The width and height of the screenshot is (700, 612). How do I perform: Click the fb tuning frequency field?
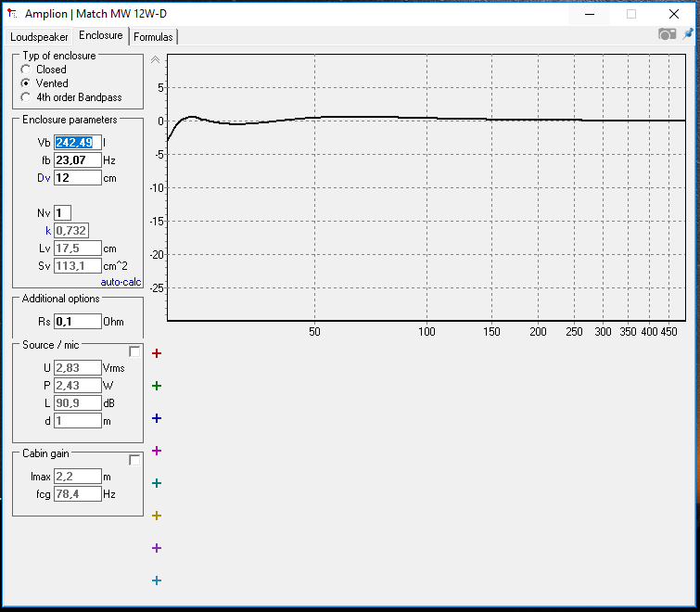tap(78, 160)
